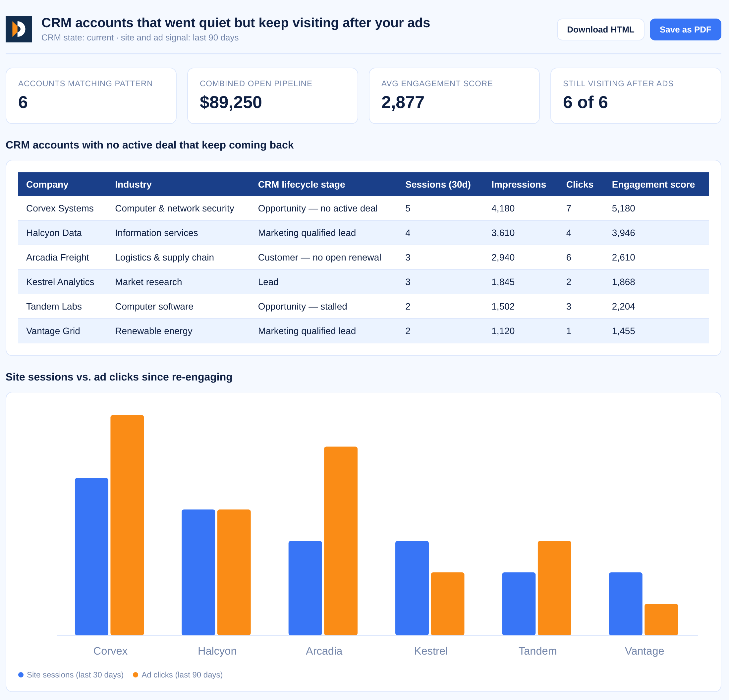Click the Combined Open Pipeline $89,250 card

(x=273, y=95)
